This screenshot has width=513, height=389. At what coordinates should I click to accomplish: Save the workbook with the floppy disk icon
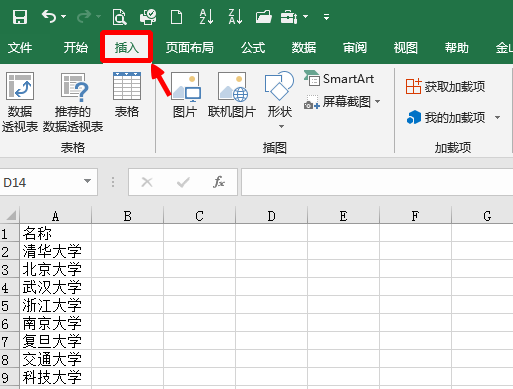click(x=20, y=17)
